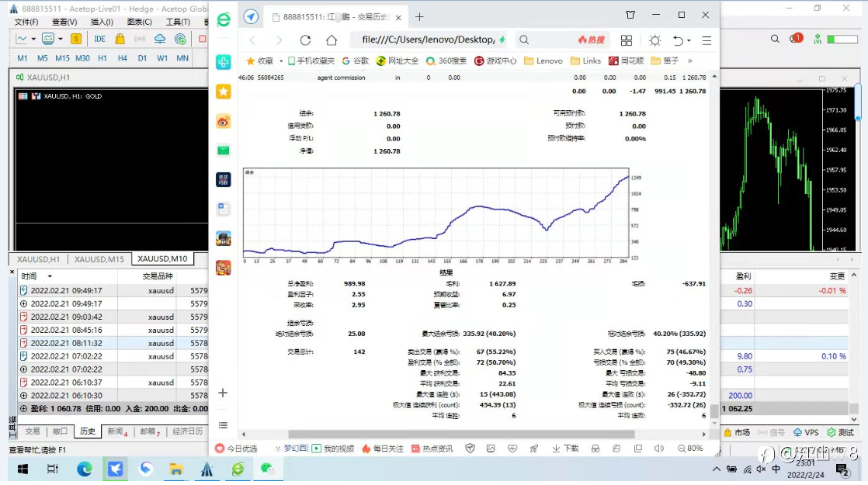Open the Lenovo bookmarks folder
Screen dimensions: 868x485
(x=543, y=61)
